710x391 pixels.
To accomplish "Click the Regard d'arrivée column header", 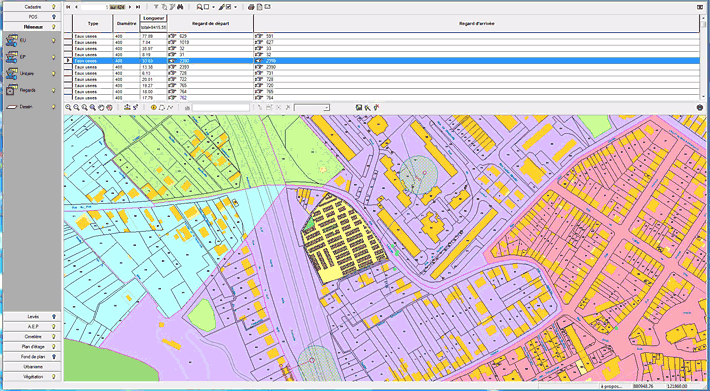I will pyautogui.click(x=476, y=23).
